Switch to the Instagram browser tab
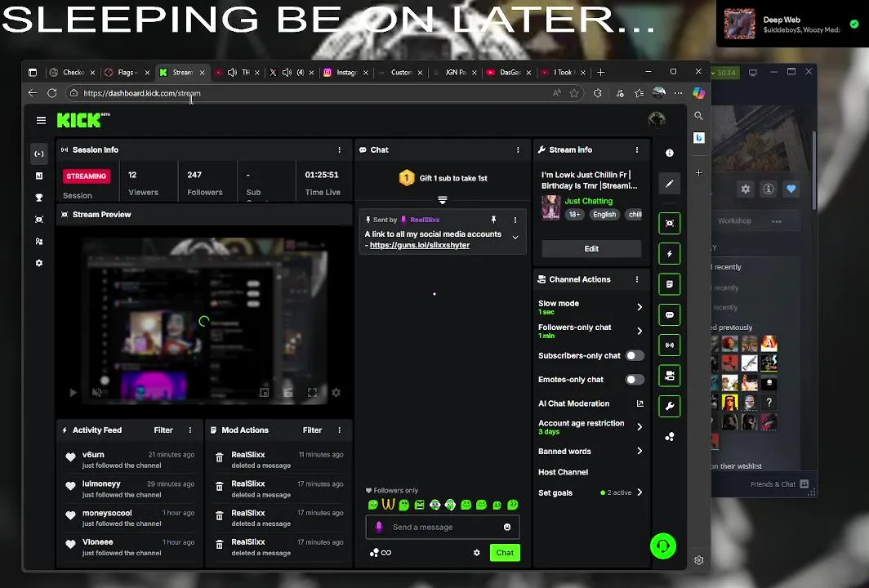Viewport: 869px width, 588px height. click(345, 72)
